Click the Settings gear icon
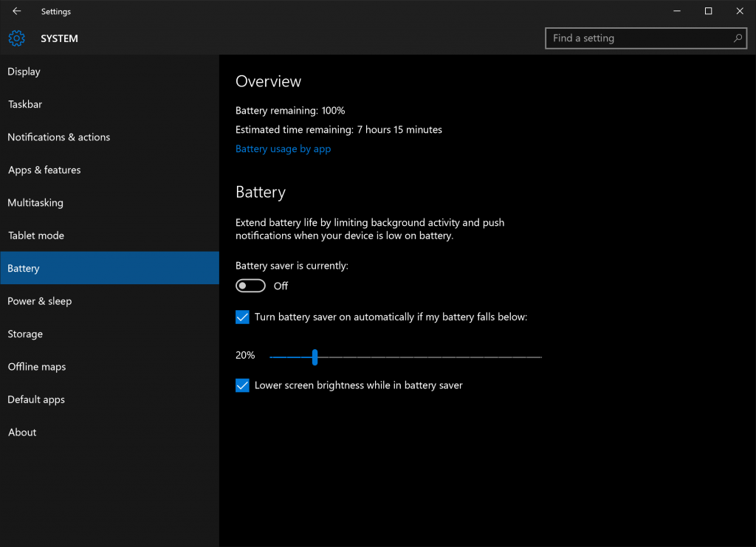 click(16, 38)
